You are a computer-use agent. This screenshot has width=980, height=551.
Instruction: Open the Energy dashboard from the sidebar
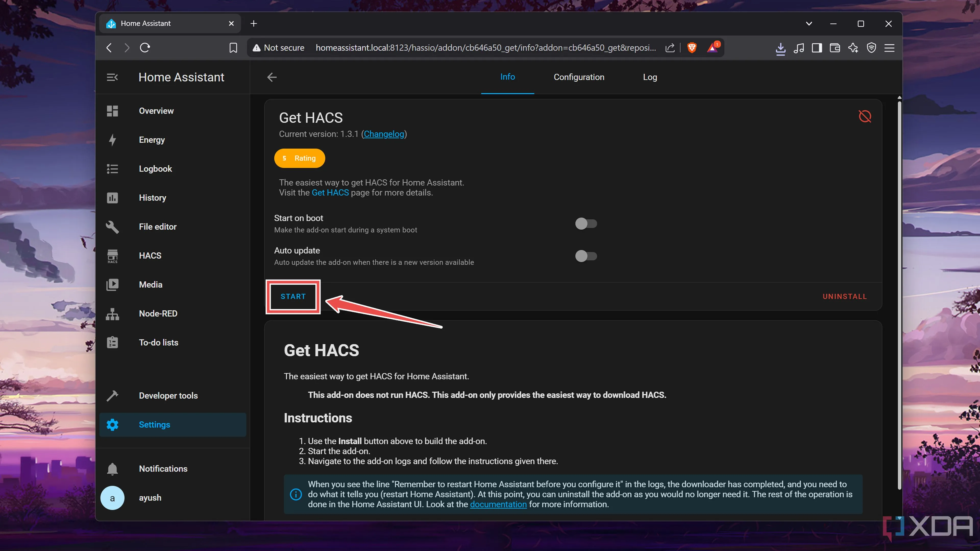(x=113, y=140)
